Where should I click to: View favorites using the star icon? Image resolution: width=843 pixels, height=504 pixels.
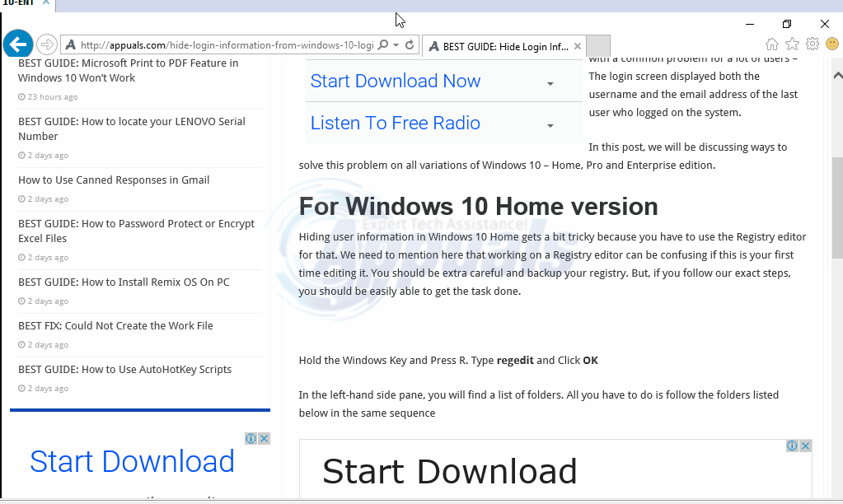pyautogui.click(x=792, y=44)
